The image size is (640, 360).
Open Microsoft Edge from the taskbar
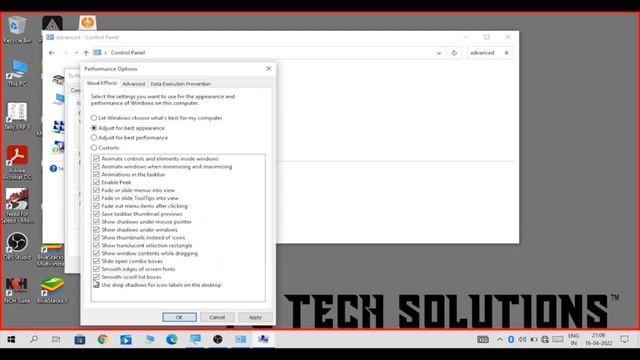coord(172,339)
